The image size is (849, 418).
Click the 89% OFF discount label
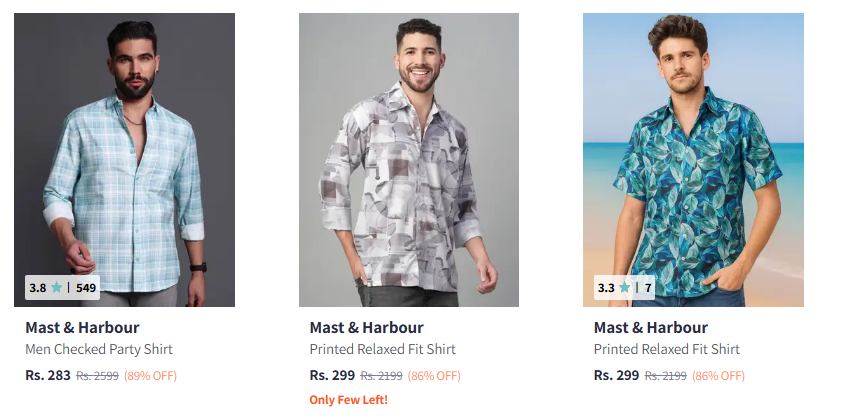tap(151, 376)
